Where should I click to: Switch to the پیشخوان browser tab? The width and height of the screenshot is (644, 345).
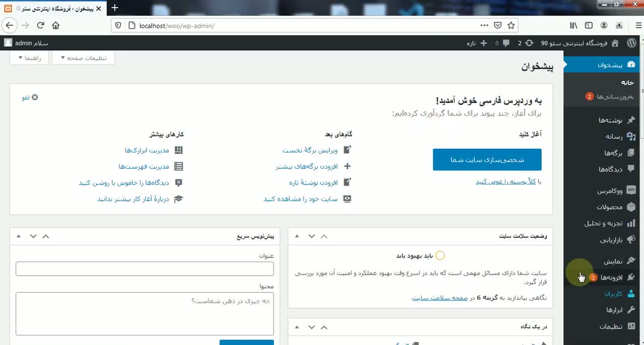pyautogui.click(x=53, y=8)
